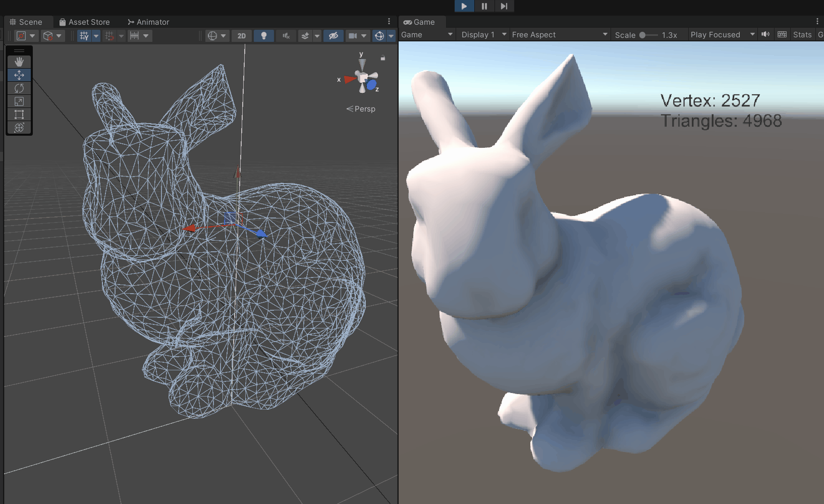Select the Move tool in Scene tools
The width and height of the screenshot is (824, 504).
pos(19,75)
